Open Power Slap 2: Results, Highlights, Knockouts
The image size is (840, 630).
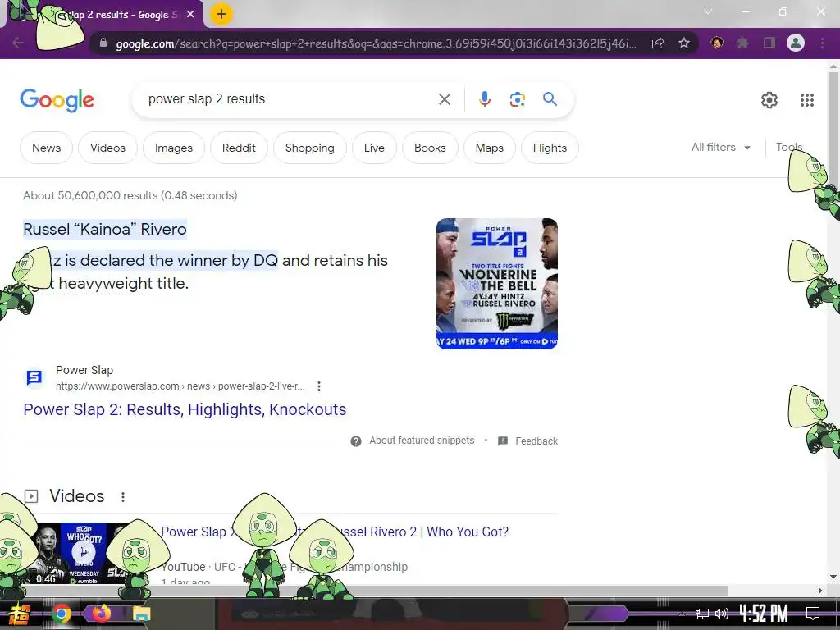(x=185, y=409)
